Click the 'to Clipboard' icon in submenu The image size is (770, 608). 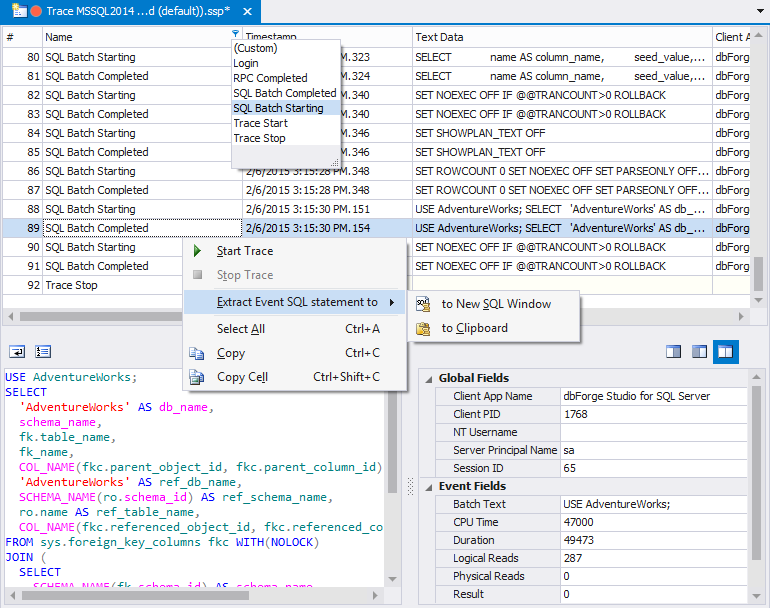click(422, 328)
